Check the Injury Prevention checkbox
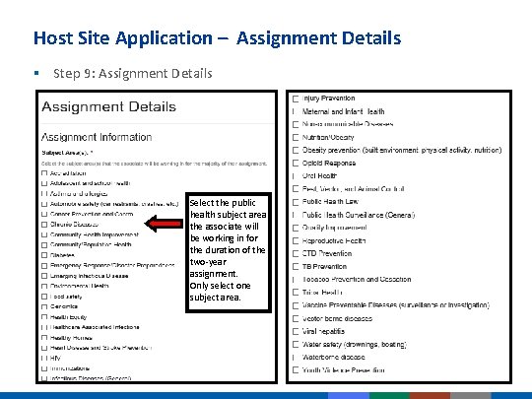The image size is (532, 399). coord(296,99)
